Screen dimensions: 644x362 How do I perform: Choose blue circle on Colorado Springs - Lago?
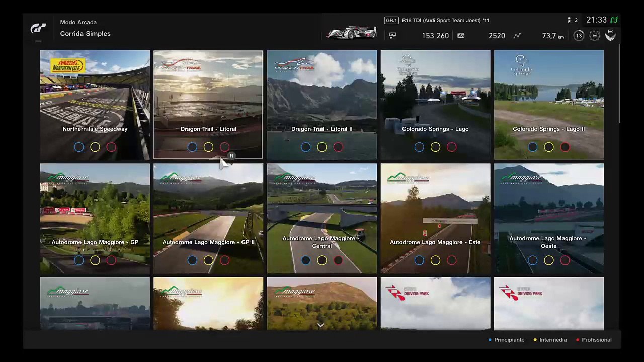pos(419,147)
